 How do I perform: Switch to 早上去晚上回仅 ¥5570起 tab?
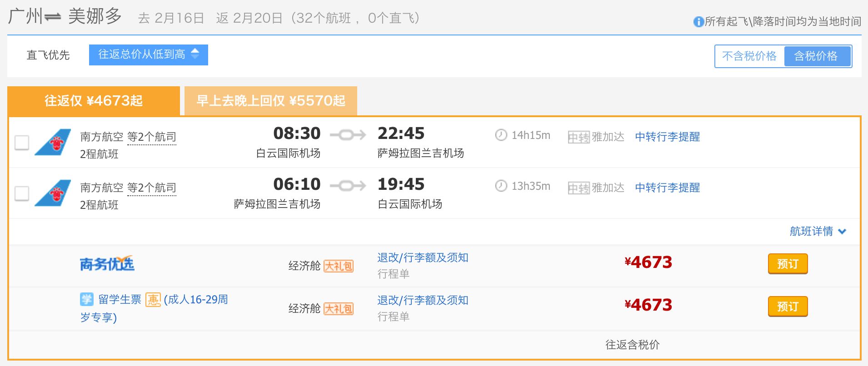[x=271, y=100]
